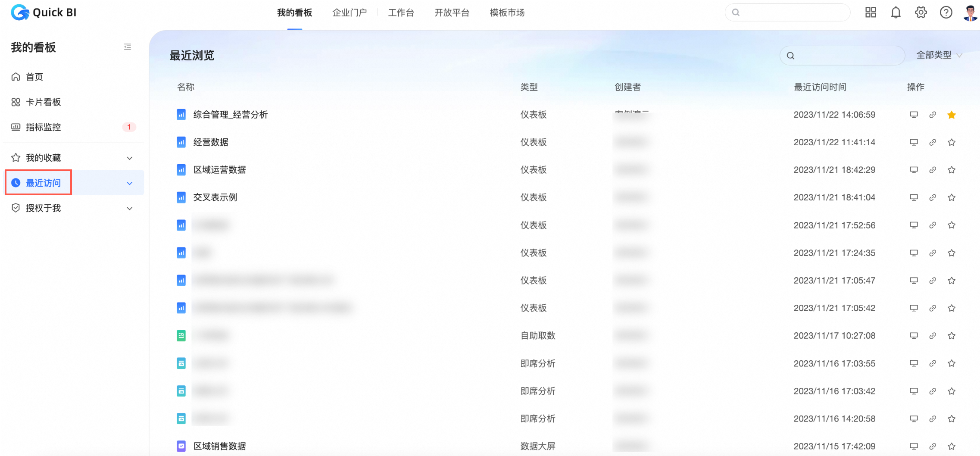Open the 综合管理_经营分析 dashboard
The image size is (980, 456).
(x=231, y=115)
